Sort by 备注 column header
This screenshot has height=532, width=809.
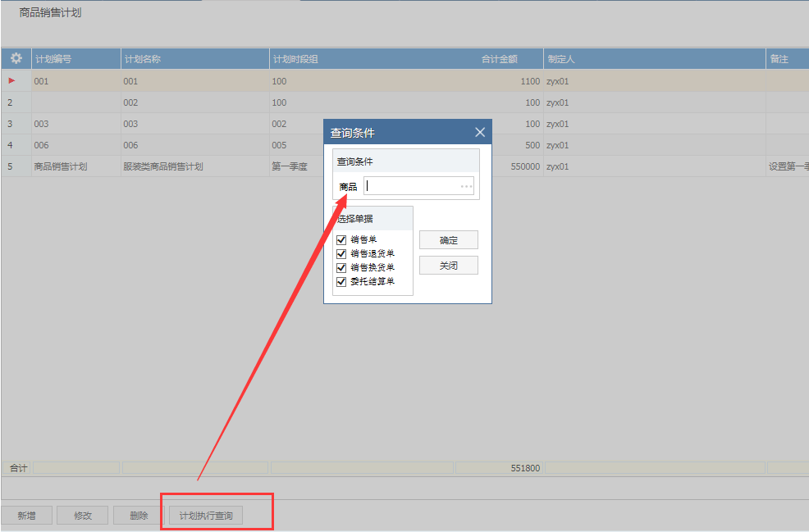[x=788, y=59]
